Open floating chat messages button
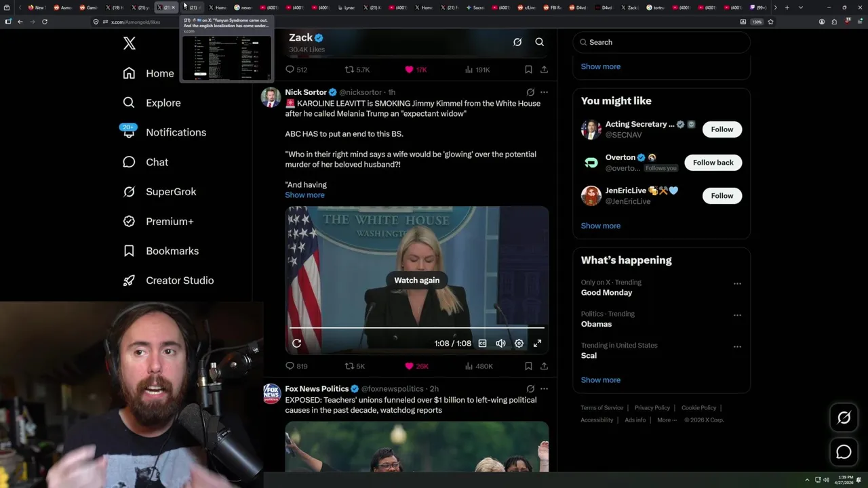Image resolution: width=868 pixels, height=488 pixels. coord(844,452)
